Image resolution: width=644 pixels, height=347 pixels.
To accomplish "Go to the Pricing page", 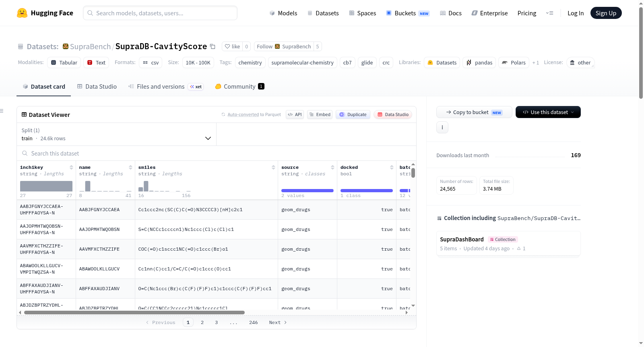I will click(x=527, y=13).
